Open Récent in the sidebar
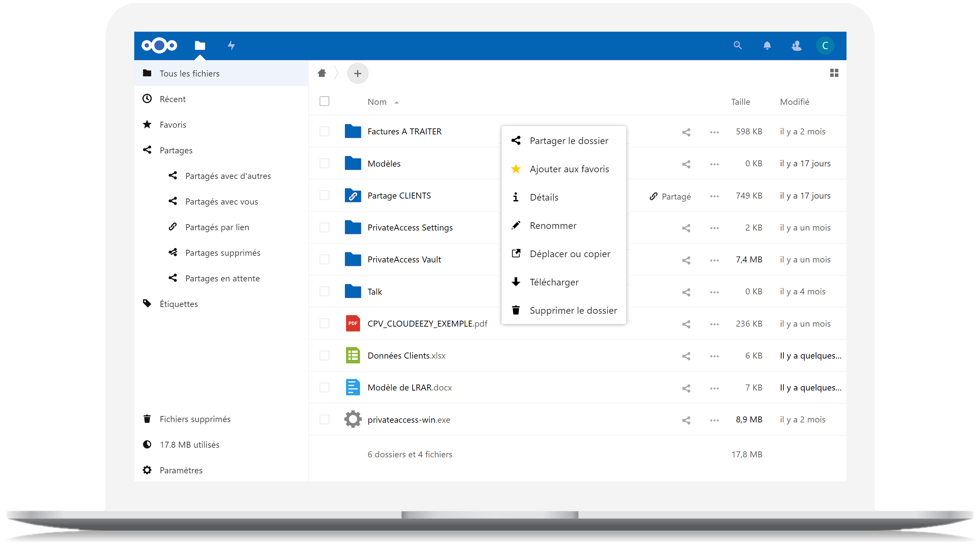Image resolution: width=980 pixels, height=551 pixels. tap(221, 99)
